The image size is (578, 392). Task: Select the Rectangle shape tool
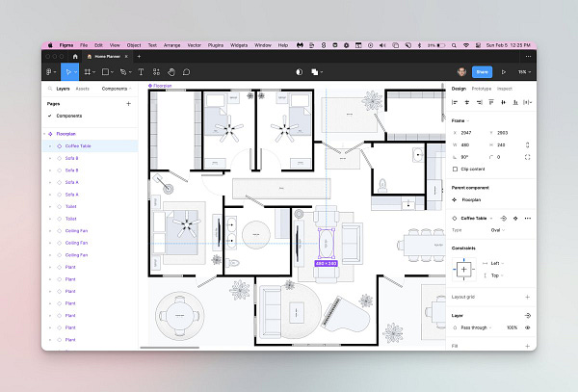pos(105,72)
